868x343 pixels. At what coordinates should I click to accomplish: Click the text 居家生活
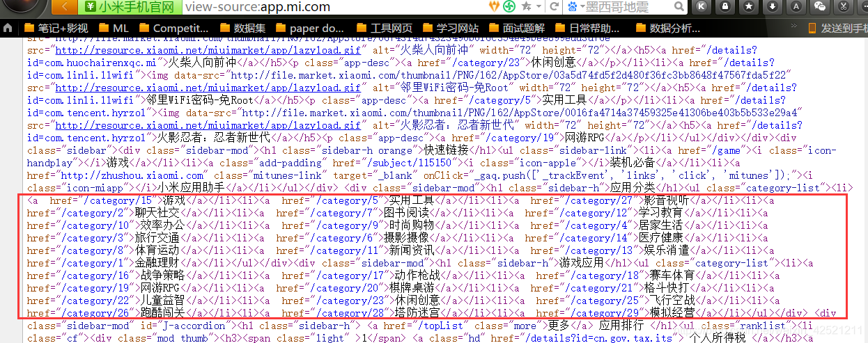[x=660, y=225]
